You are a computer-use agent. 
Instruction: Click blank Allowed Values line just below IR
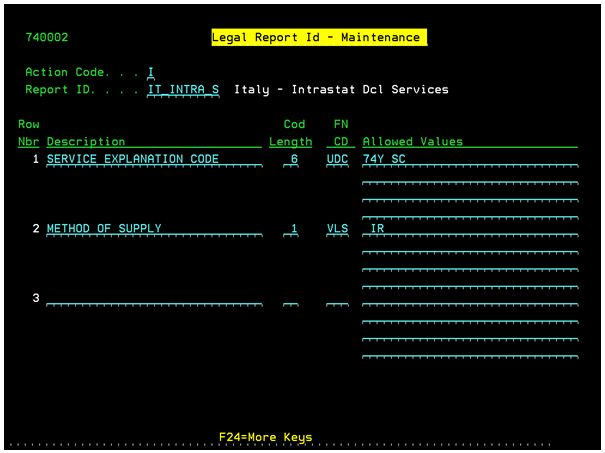pos(470,247)
